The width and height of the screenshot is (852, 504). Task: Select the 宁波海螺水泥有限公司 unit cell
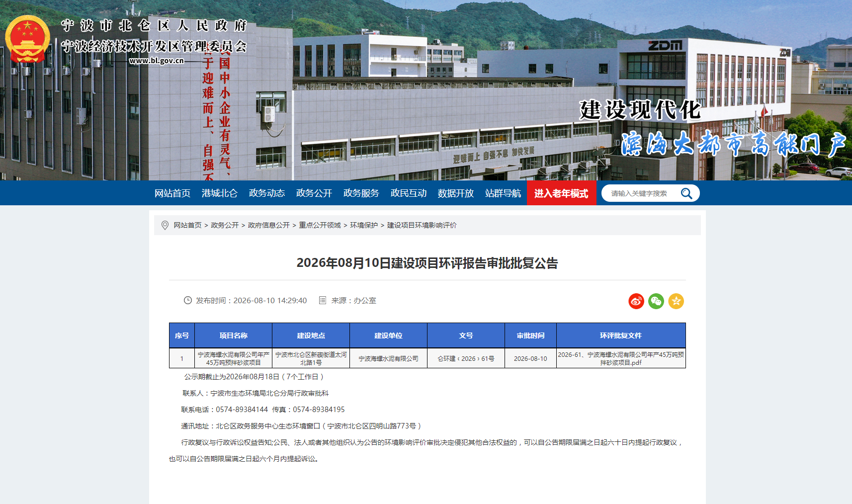[x=389, y=358]
